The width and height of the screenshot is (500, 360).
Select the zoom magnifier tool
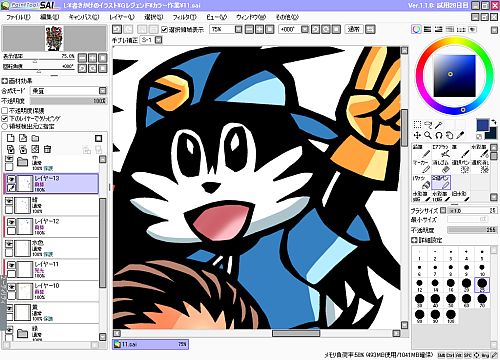click(x=428, y=135)
